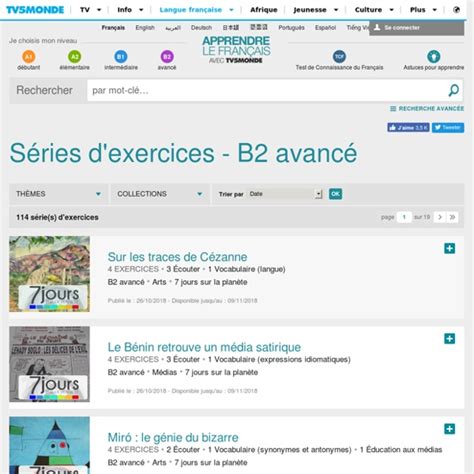Add Le Bénin series with plus icon

(x=449, y=339)
